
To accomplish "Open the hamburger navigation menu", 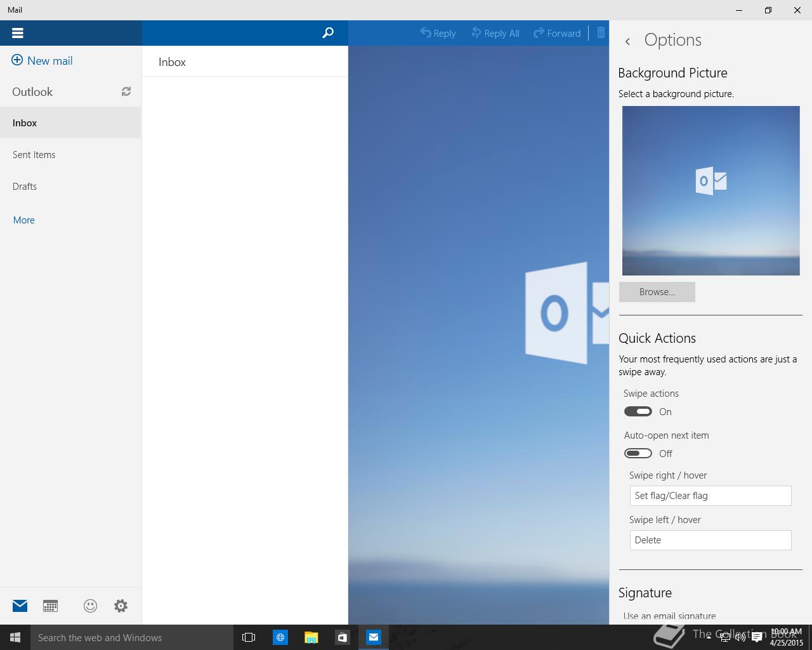I will click(18, 33).
